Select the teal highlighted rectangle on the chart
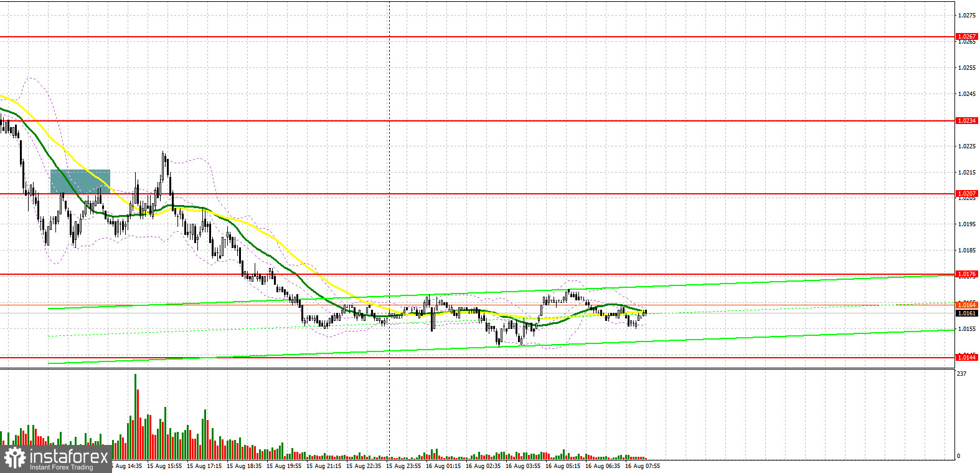This screenshot has height=473, width=980. coord(80,181)
